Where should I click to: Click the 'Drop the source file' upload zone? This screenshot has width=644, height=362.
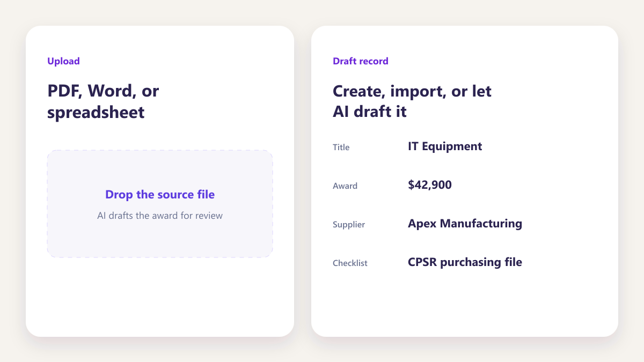[x=160, y=204]
